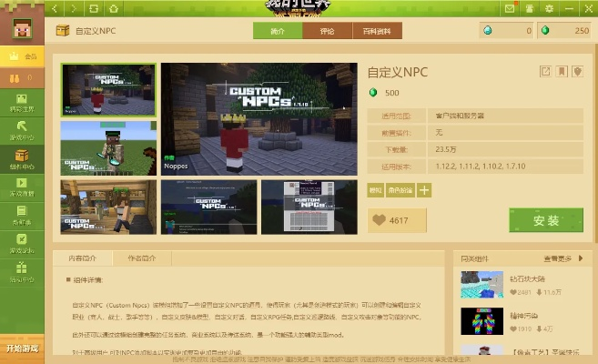Open the 作者简介 tab
The width and height of the screenshot is (598, 364).
click(141, 258)
